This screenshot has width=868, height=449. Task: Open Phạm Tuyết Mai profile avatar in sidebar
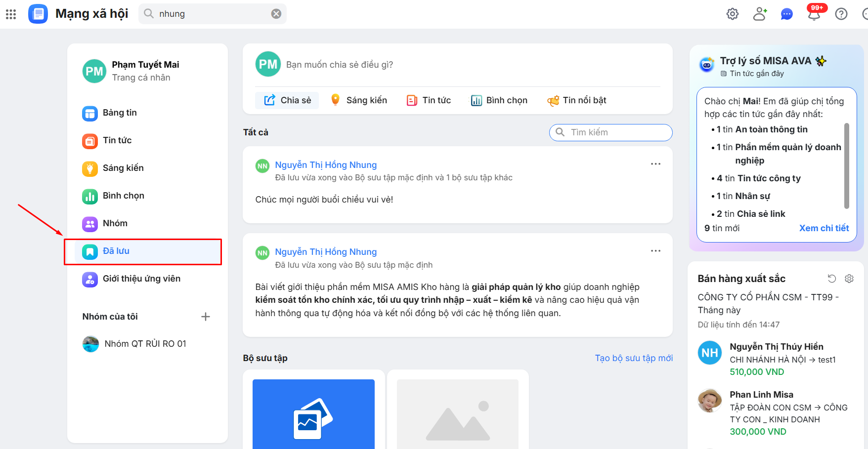[94, 71]
